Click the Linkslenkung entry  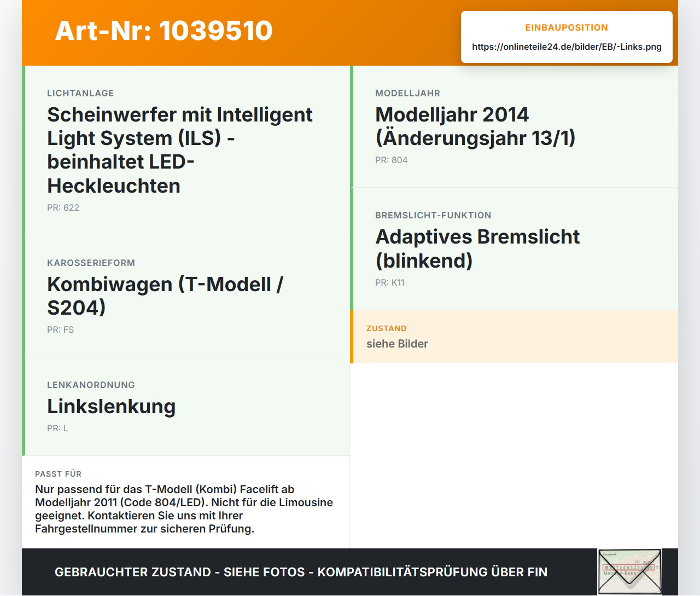point(187,407)
